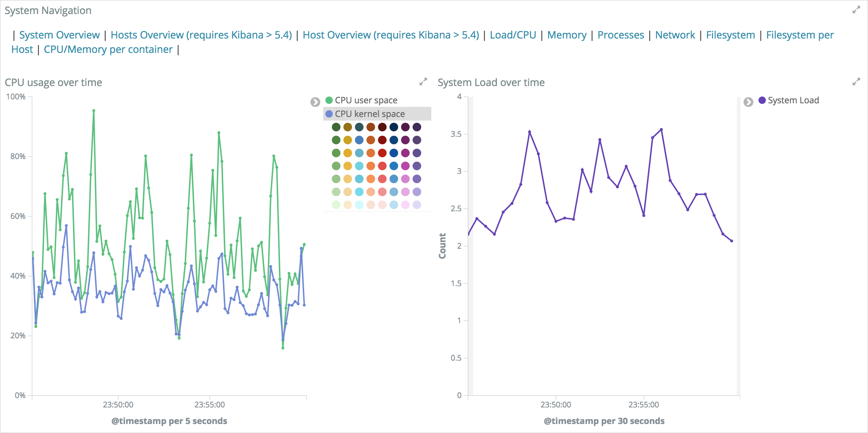Open the Network dashboard link
Image resolution: width=868 pixels, height=433 pixels.
pyautogui.click(x=675, y=35)
